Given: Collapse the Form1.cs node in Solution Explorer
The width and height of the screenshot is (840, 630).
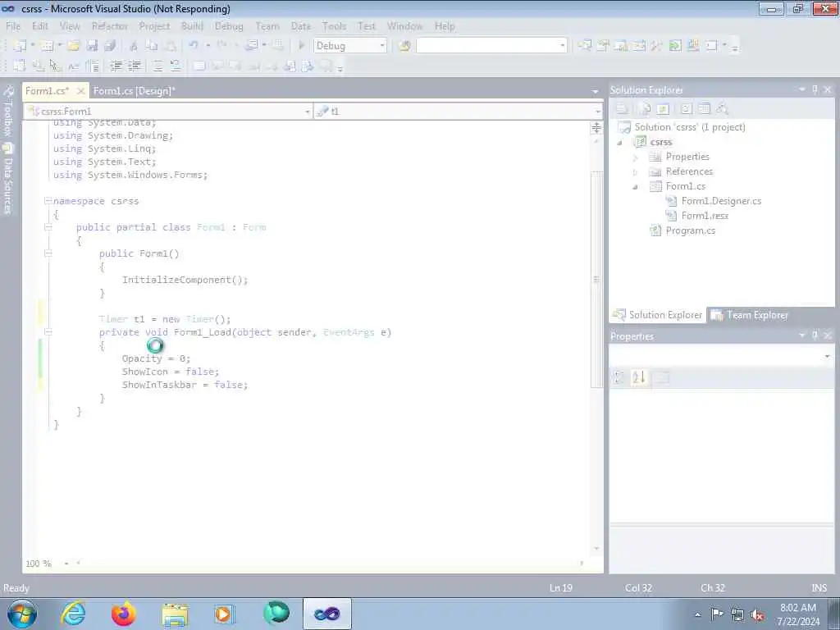Looking at the screenshot, I should 636,187.
